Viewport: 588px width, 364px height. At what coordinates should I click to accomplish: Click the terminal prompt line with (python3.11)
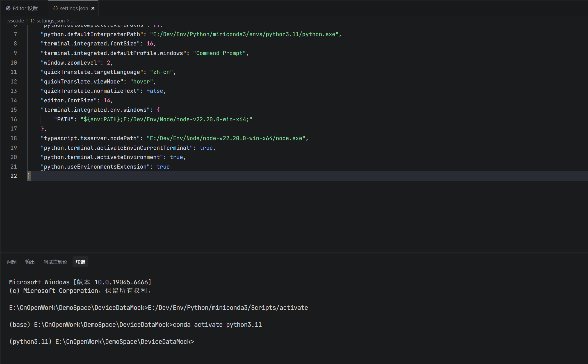point(102,342)
